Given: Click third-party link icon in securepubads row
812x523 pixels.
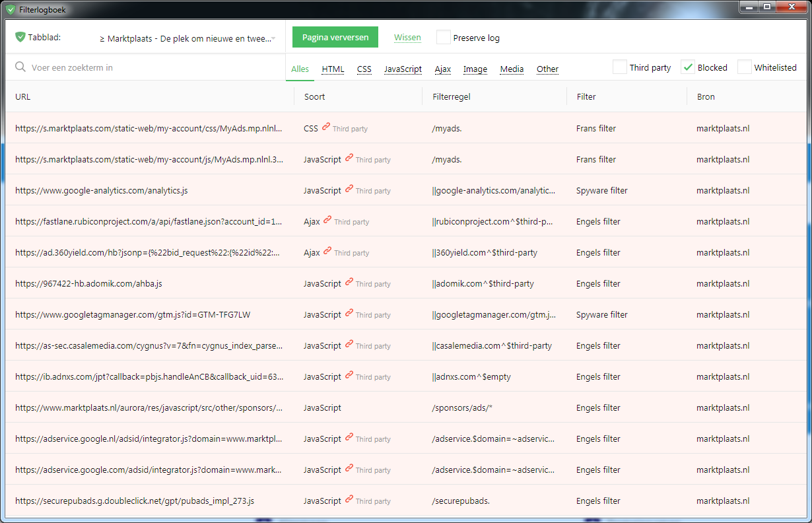Looking at the screenshot, I should pyautogui.click(x=349, y=500).
